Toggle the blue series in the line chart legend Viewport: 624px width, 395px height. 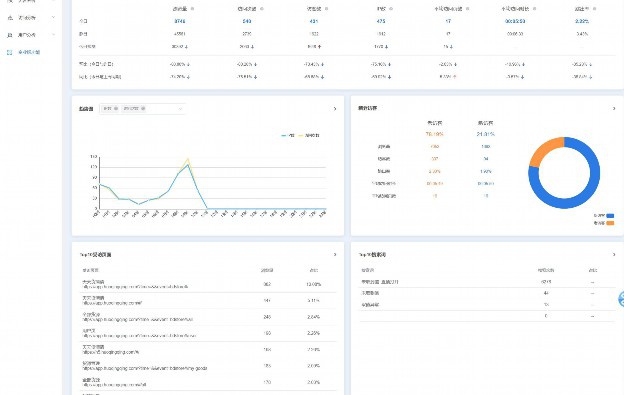point(288,136)
